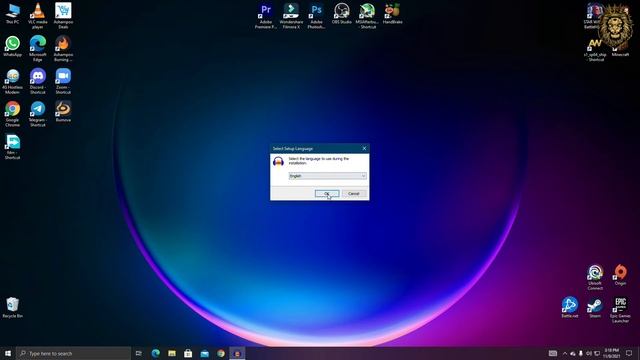Open the volume tray control

tap(589, 353)
